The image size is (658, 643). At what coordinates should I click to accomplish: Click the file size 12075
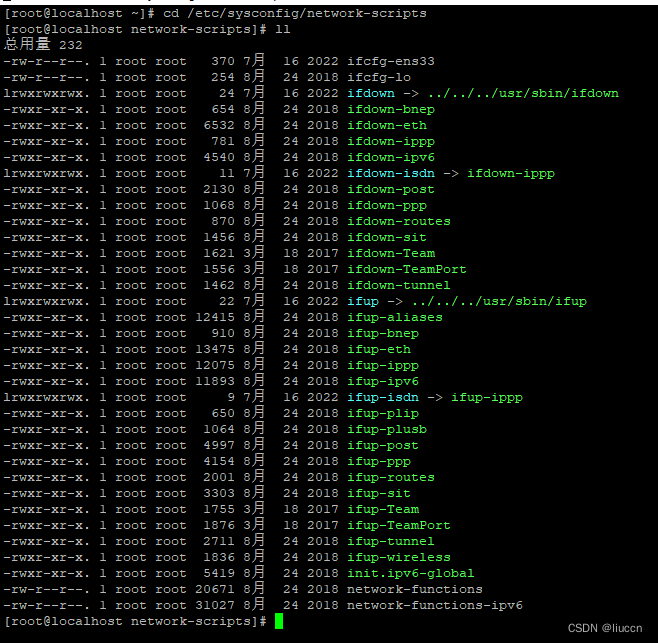[x=215, y=365]
